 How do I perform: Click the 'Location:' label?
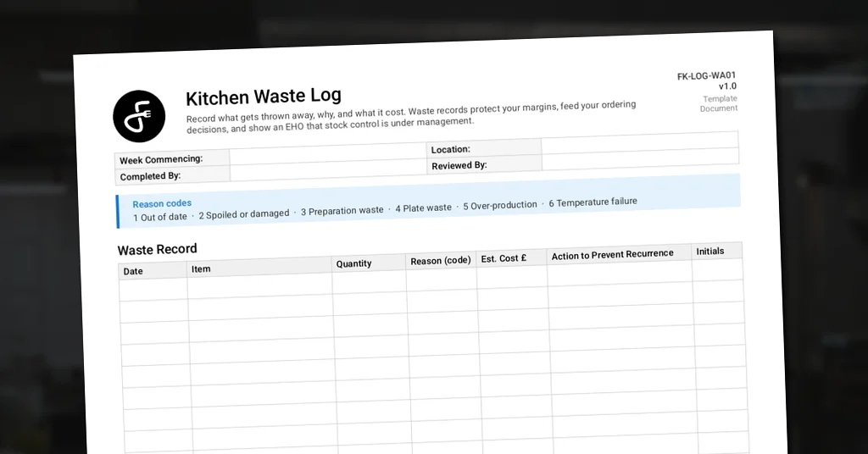[451, 149]
